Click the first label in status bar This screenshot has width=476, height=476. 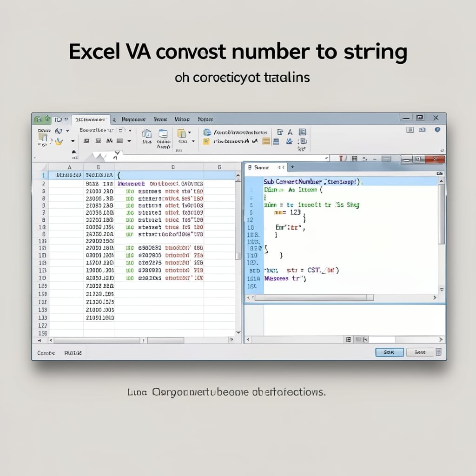[46, 353]
